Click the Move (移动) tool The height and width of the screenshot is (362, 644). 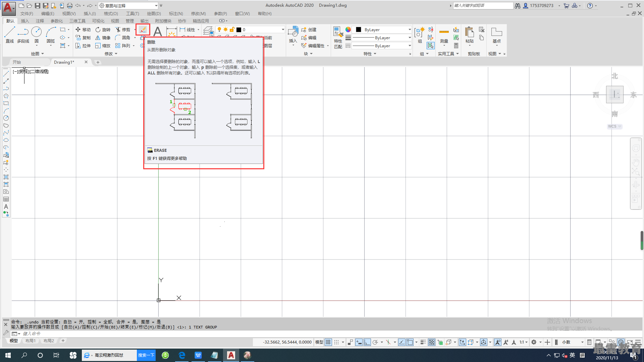[x=83, y=29]
